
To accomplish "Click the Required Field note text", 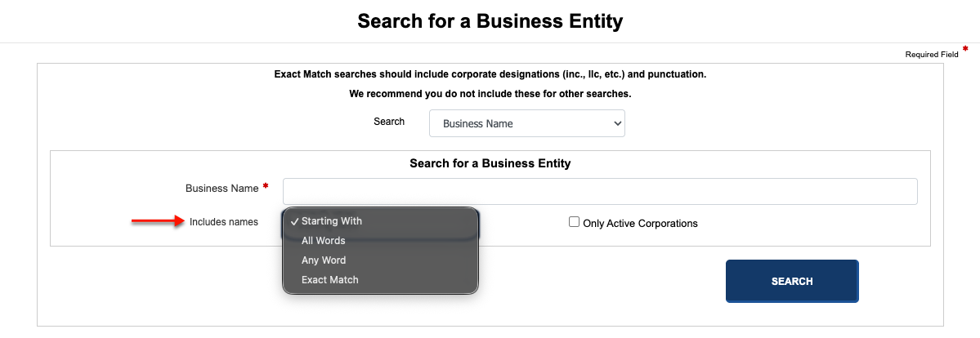I will click(931, 55).
